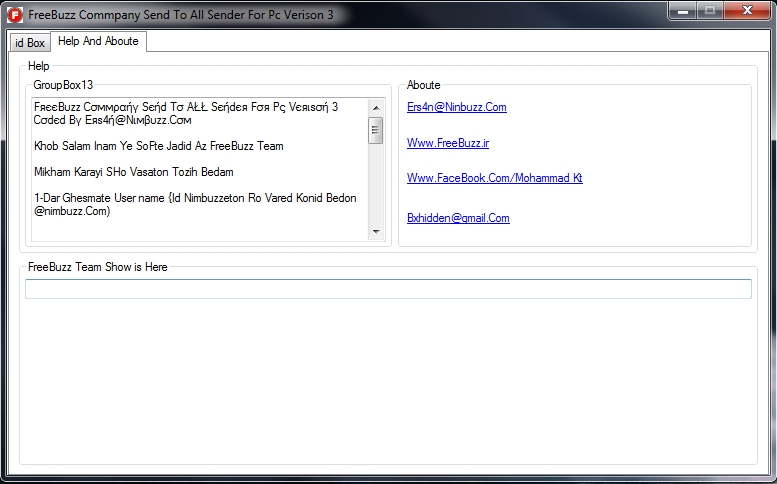The image size is (777, 484).
Task: Click the help text scrollbar down arrow
Action: [376, 232]
